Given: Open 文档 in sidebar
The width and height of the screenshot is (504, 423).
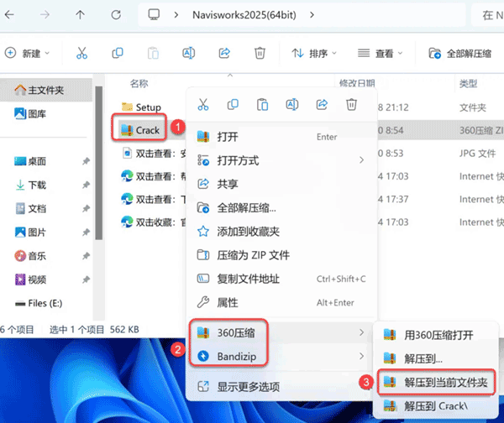Looking at the screenshot, I should click(31, 209).
